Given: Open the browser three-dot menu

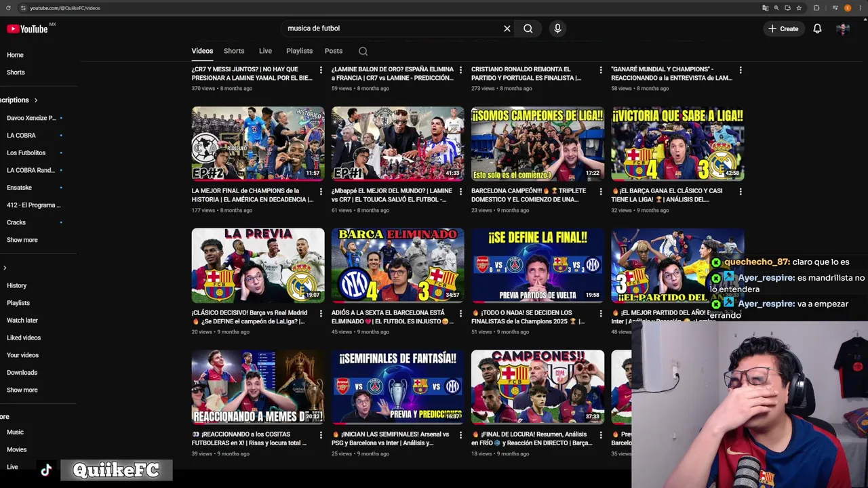Looking at the screenshot, I should (860, 8).
